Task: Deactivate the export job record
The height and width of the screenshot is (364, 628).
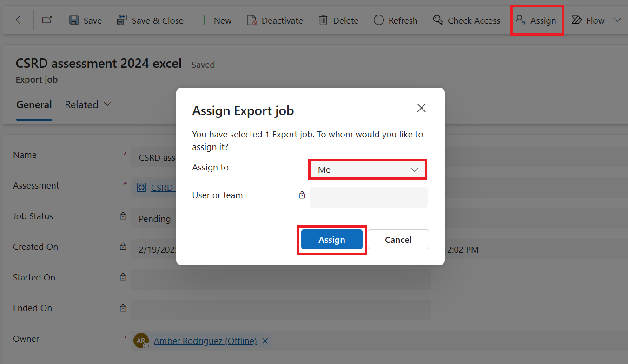Action: pyautogui.click(x=275, y=20)
